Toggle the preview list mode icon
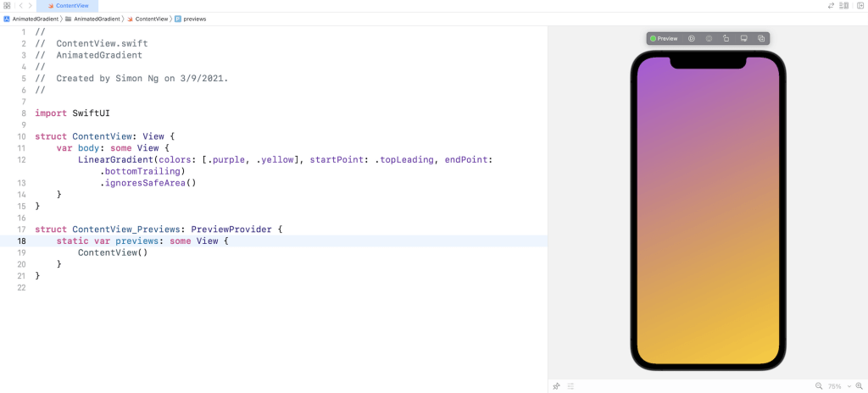The width and height of the screenshot is (868, 393). [570, 386]
